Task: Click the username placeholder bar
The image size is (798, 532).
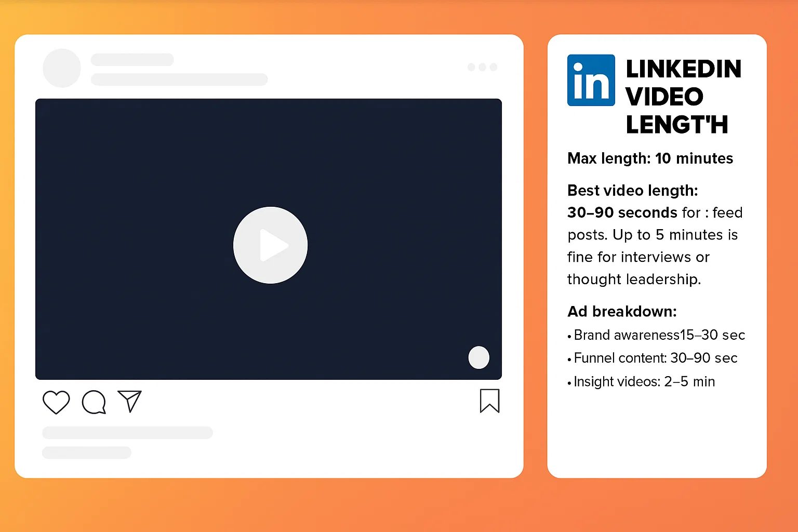Action: click(132, 59)
